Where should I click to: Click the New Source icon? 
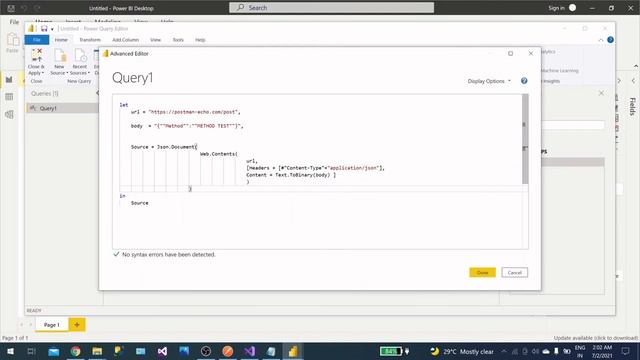(60, 55)
